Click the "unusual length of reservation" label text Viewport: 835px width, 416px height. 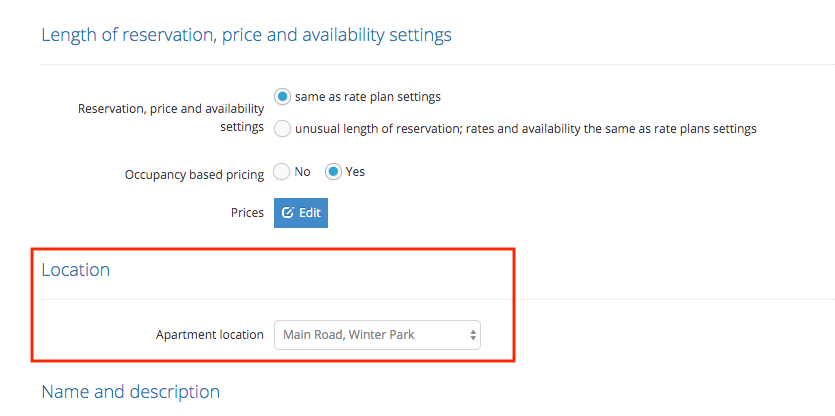tap(526, 129)
